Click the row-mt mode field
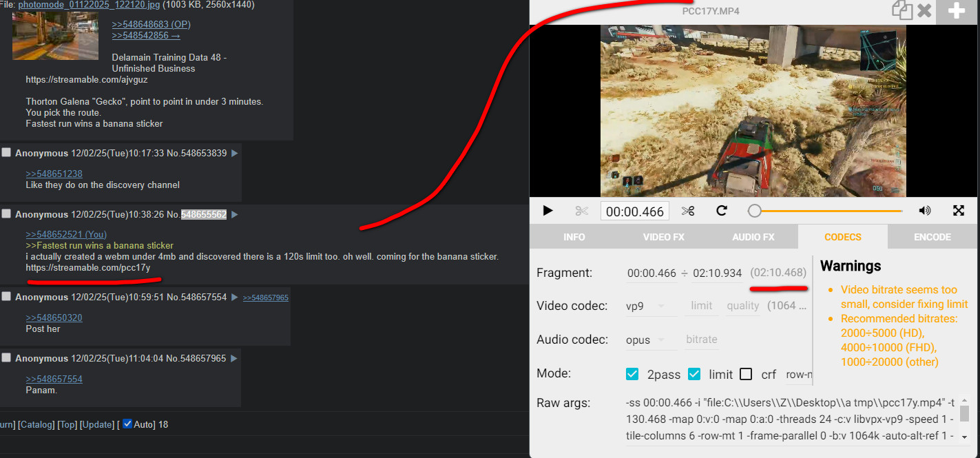The width and height of the screenshot is (980, 458). [799, 375]
